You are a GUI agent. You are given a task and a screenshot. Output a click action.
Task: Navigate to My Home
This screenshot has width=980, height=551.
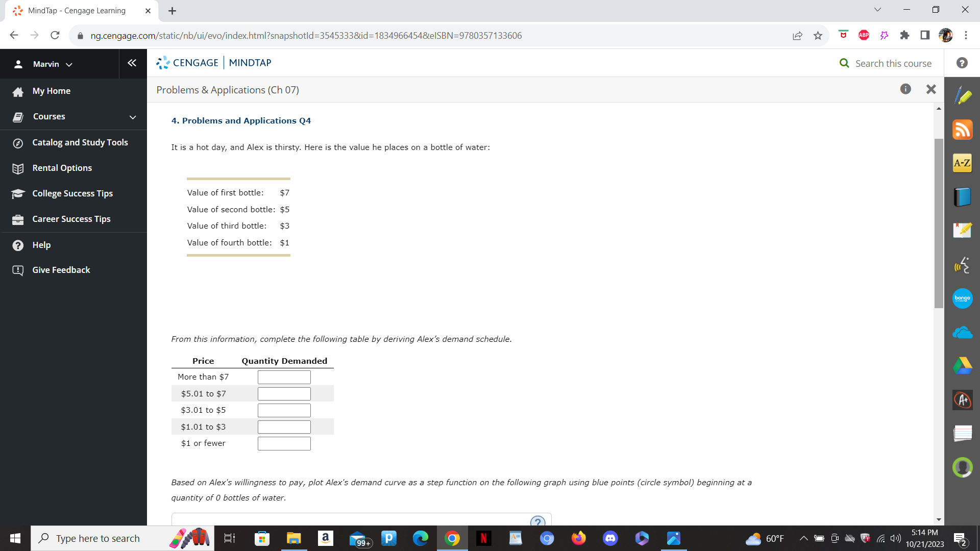click(52, 91)
